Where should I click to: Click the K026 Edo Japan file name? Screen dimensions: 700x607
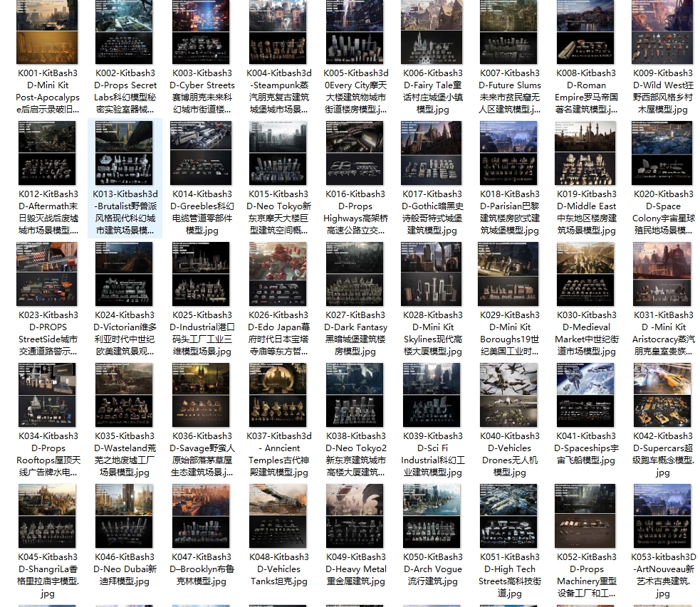click(x=279, y=333)
